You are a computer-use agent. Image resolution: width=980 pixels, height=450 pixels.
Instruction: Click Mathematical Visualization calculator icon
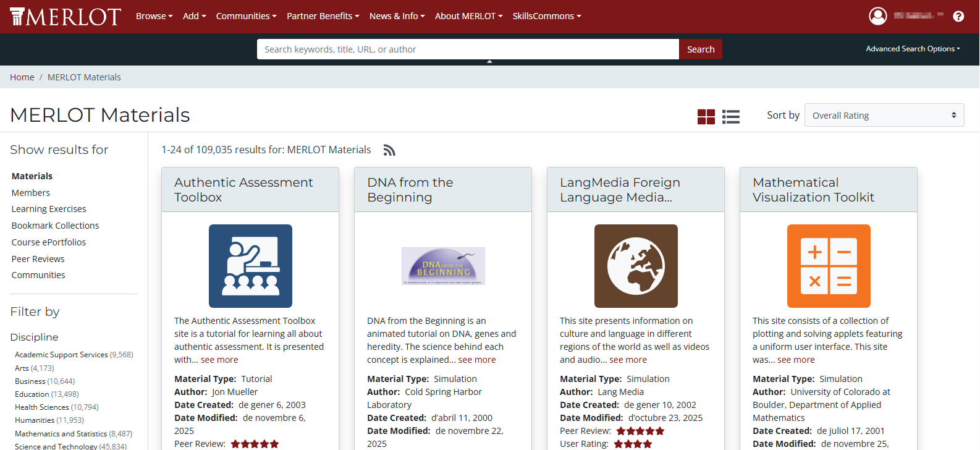tap(829, 266)
